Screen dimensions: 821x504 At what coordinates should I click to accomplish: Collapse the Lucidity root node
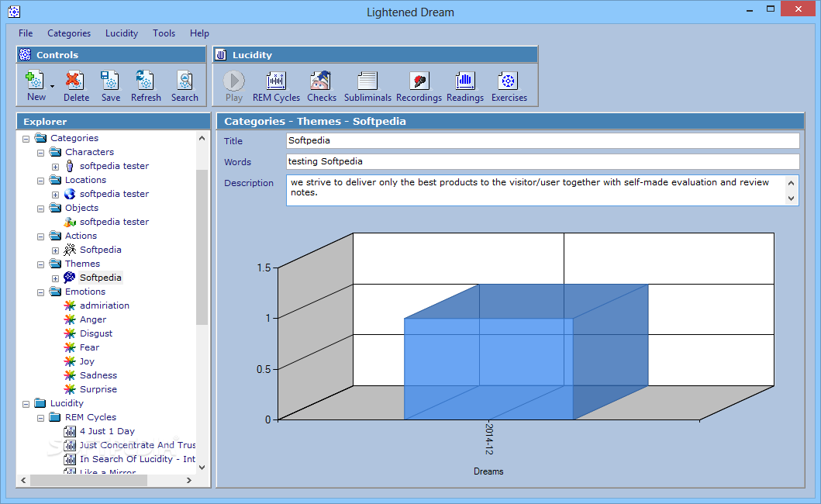point(26,404)
